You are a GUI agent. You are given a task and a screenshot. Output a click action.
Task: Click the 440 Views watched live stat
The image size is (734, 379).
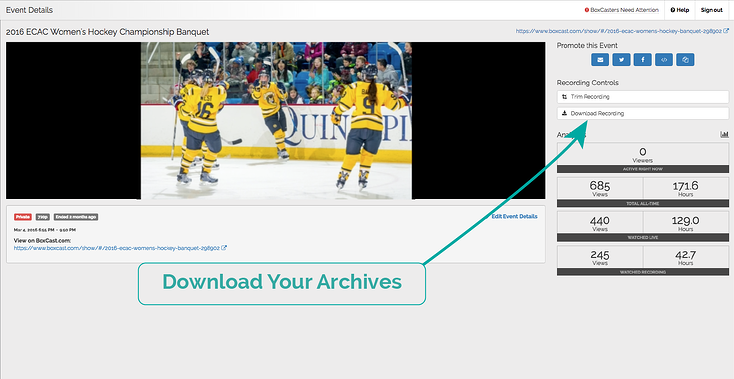(x=600, y=223)
